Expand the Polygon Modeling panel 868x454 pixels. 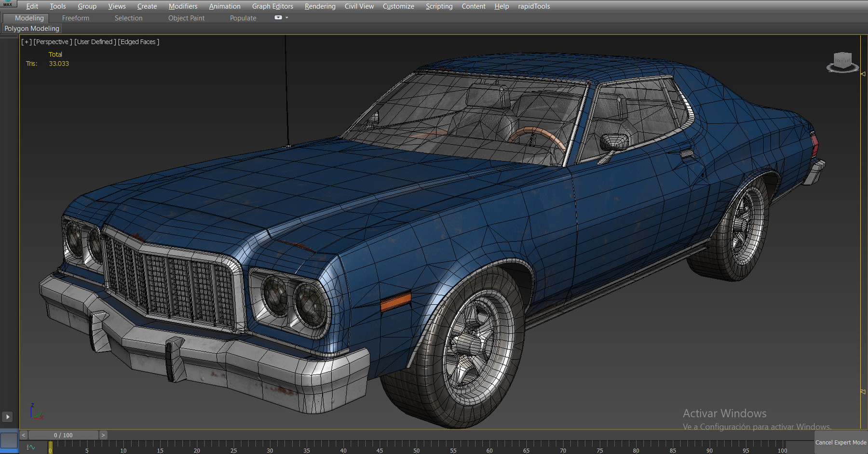pos(31,28)
